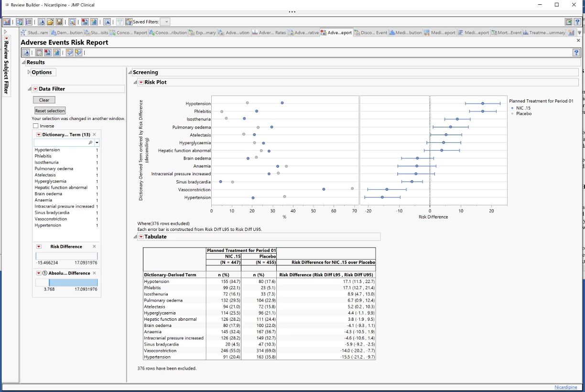The image size is (585, 392).
Task: Save the review using the disk icon
Action: [x=59, y=22]
